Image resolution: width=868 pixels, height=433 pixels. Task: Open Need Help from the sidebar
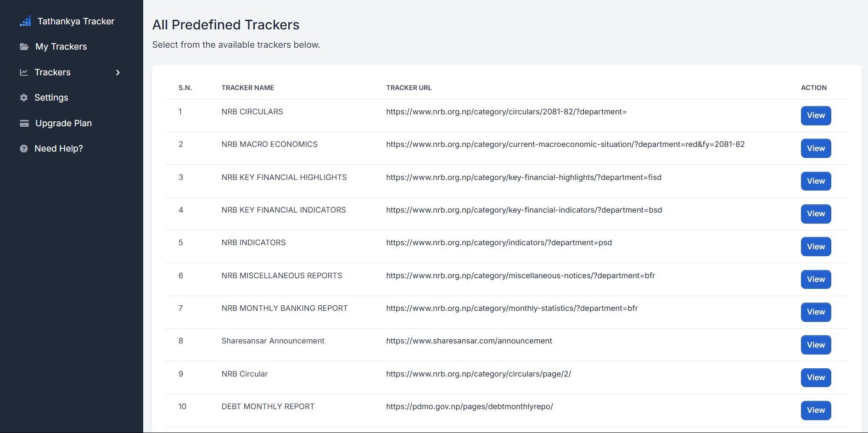(59, 148)
